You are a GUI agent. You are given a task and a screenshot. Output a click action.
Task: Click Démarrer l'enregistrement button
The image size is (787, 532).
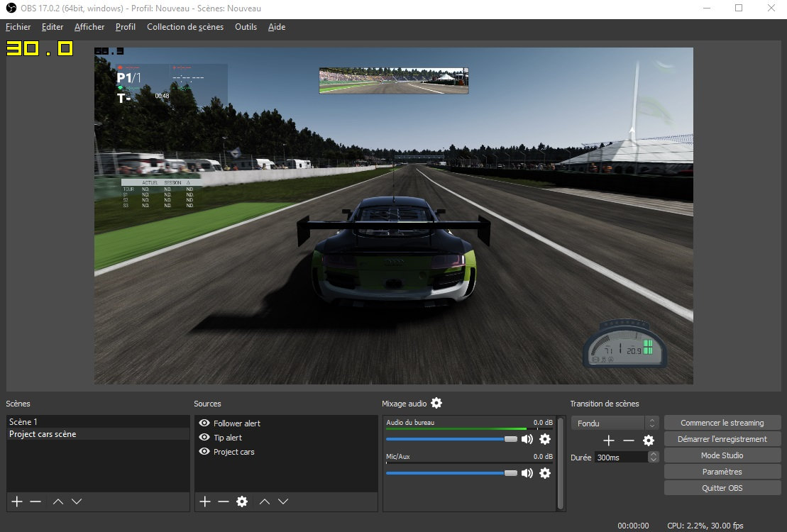click(x=722, y=439)
